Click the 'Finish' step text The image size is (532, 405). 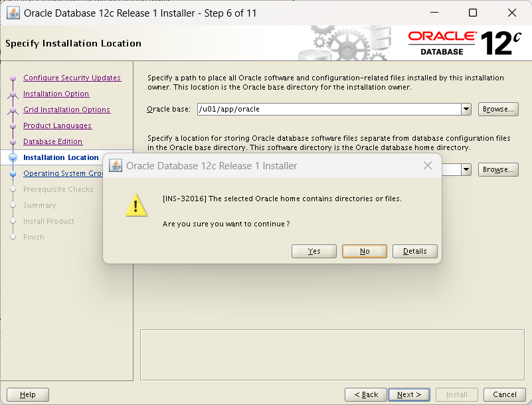click(x=34, y=237)
